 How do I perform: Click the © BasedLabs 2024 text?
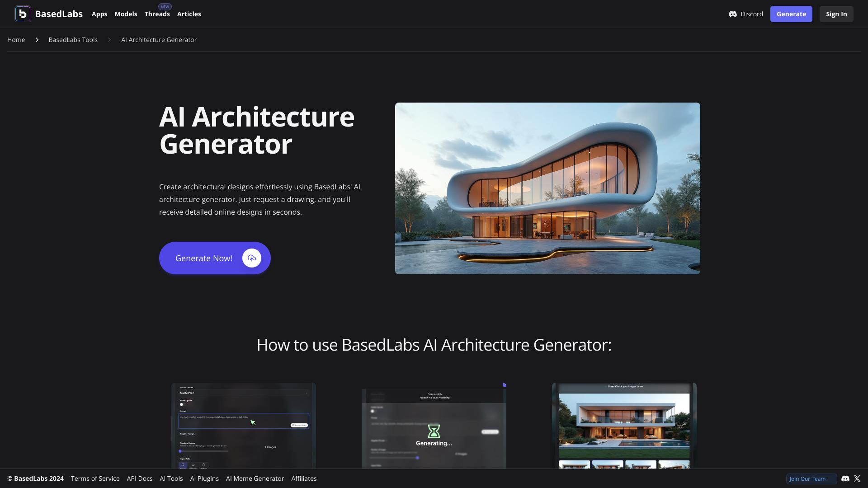(x=35, y=479)
